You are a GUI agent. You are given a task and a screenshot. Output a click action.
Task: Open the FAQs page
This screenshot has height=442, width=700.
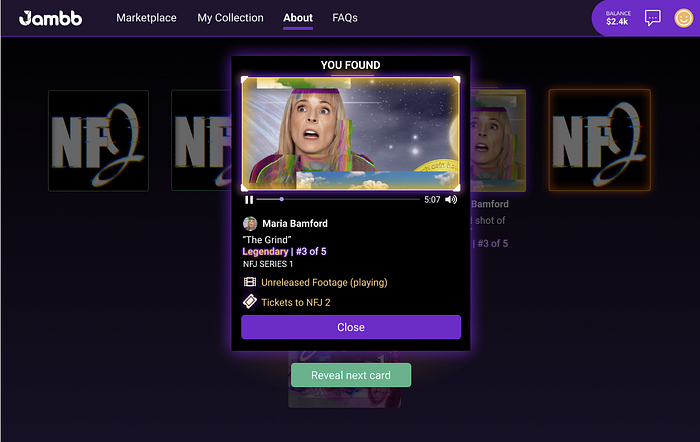(345, 18)
